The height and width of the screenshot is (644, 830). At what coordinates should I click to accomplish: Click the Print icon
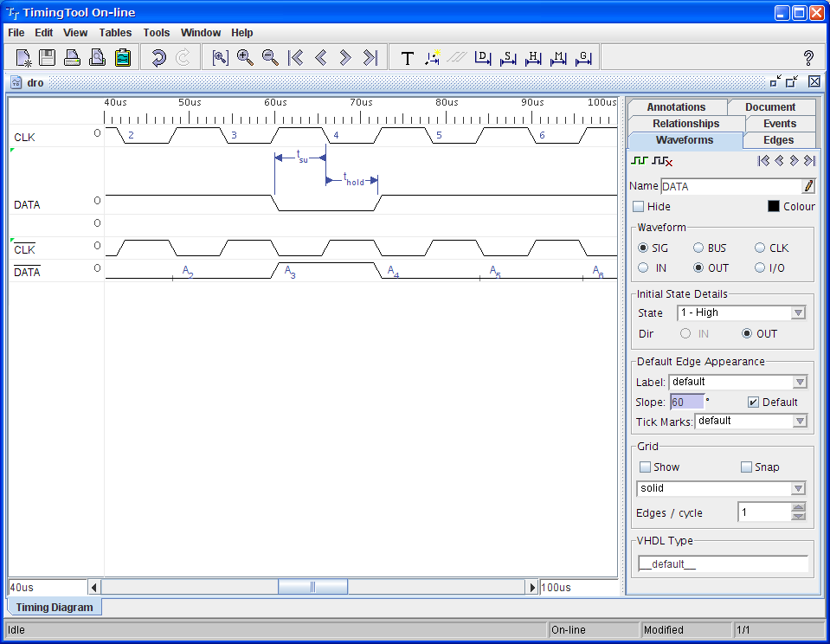pos(72,58)
